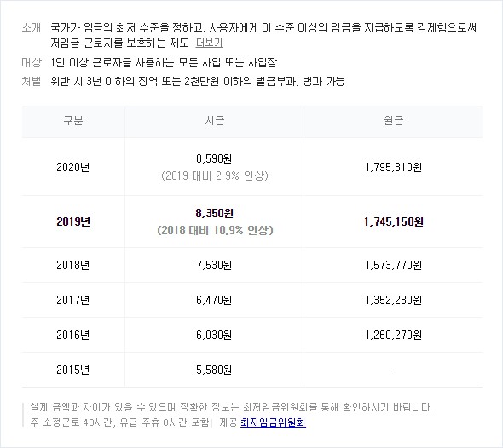The image size is (503, 448).
Task: Select the bold 2019년 row label
Action: point(73,221)
